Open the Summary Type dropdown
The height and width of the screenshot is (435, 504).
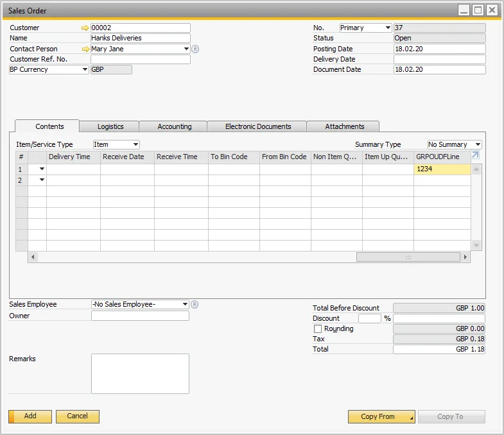(x=477, y=145)
